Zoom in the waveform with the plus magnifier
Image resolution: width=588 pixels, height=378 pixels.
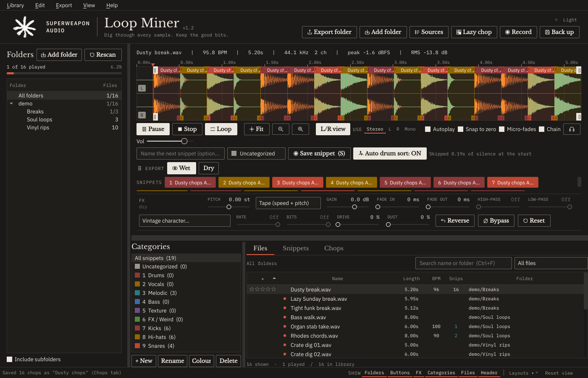tap(300, 129)
